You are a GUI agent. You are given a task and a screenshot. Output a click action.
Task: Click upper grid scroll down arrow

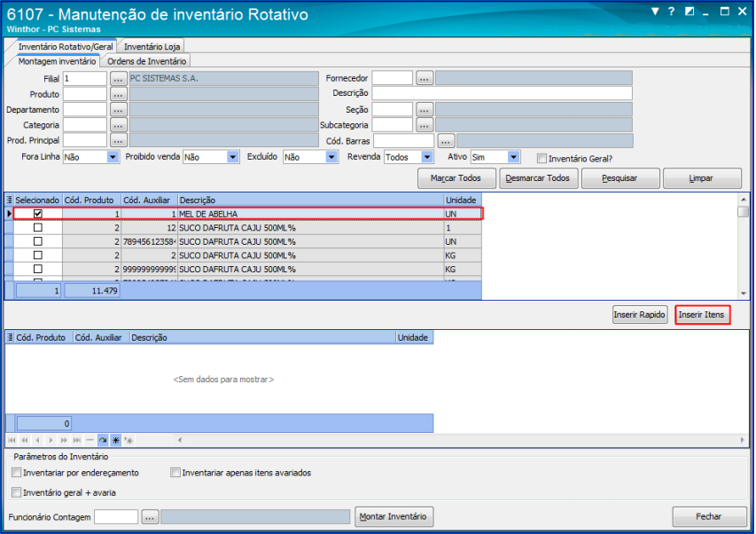[x=744, y=294]
